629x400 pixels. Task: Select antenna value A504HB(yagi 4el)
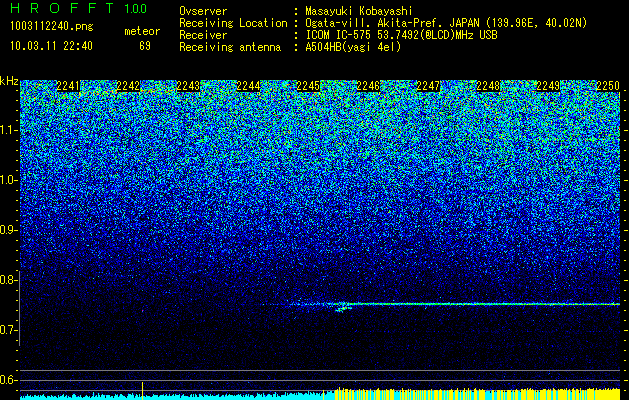tap(353, 47)
